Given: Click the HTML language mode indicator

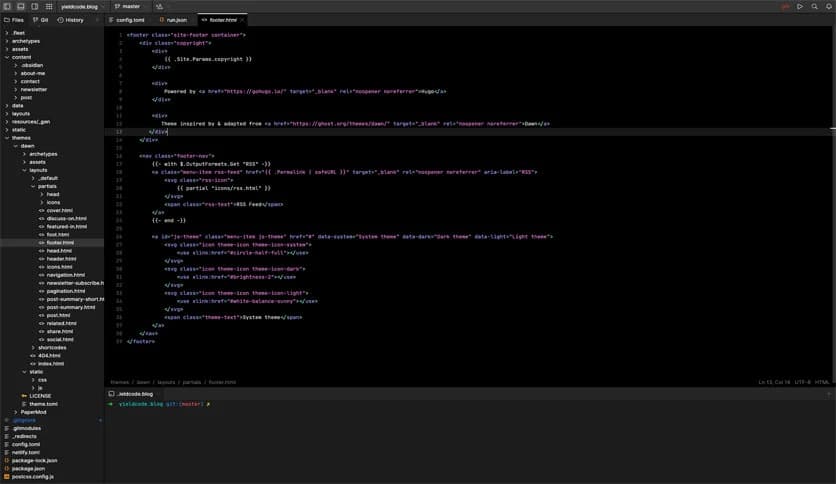Looking at the screenshot, I should [x=822, y=382].
